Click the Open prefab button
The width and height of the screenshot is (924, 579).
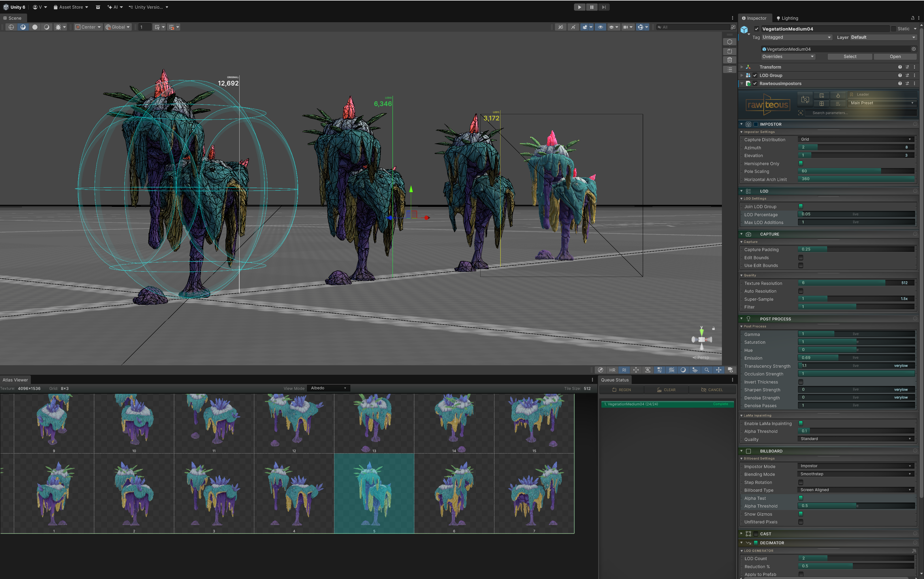point(895,57)
